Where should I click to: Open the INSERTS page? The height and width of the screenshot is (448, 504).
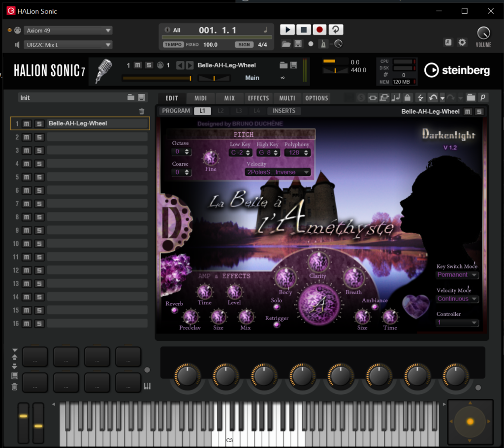284,111
